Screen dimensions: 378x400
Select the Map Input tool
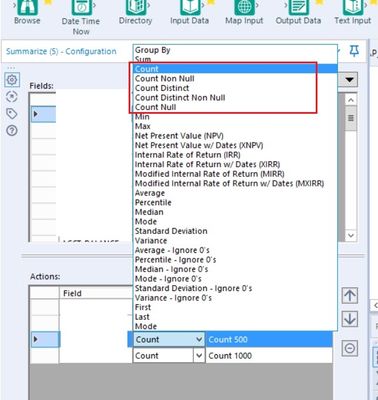point(244,7)
